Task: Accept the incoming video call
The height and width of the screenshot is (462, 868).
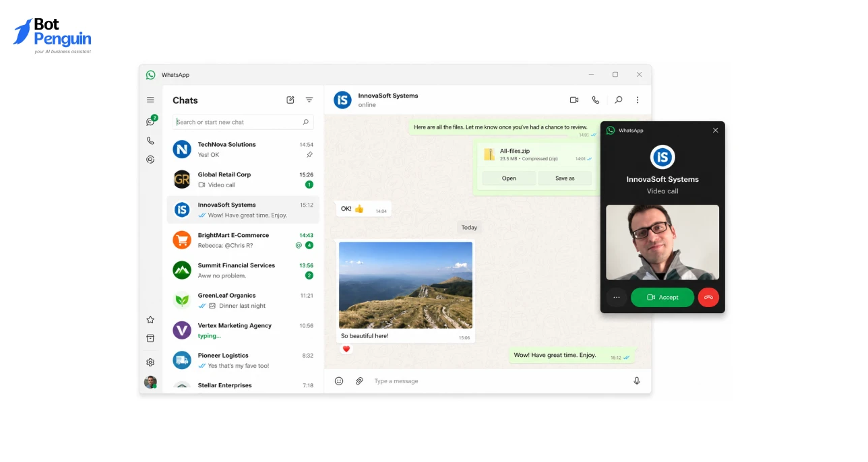Action: [662, 297]
